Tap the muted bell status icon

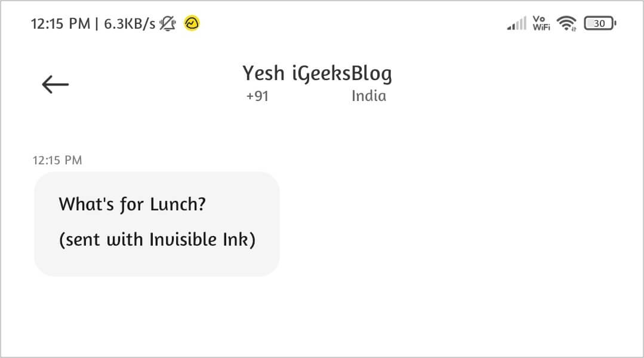168,24
